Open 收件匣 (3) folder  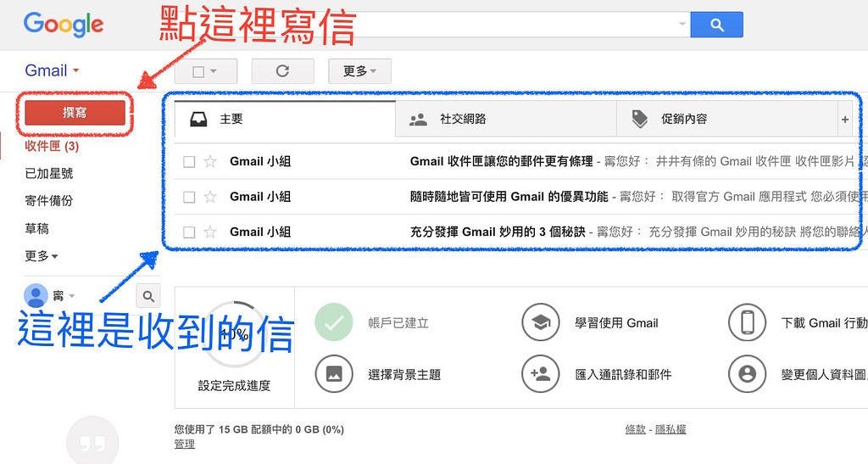[52, 146]
